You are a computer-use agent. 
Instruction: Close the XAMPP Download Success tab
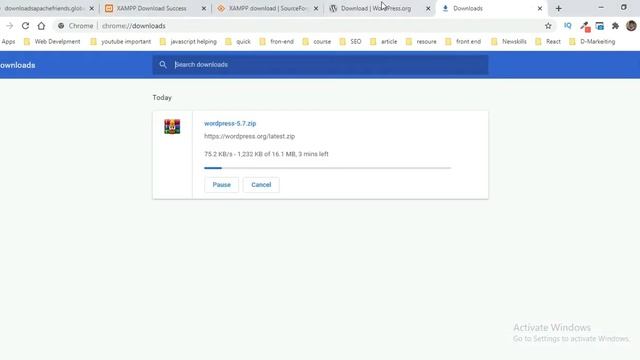click(x=204, y=8)
